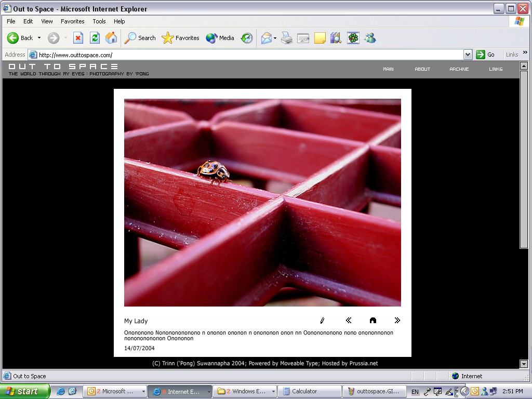Screen dimensions: 532x399
Task: Click the URL address input field
Action: click(x=249, y=55)
